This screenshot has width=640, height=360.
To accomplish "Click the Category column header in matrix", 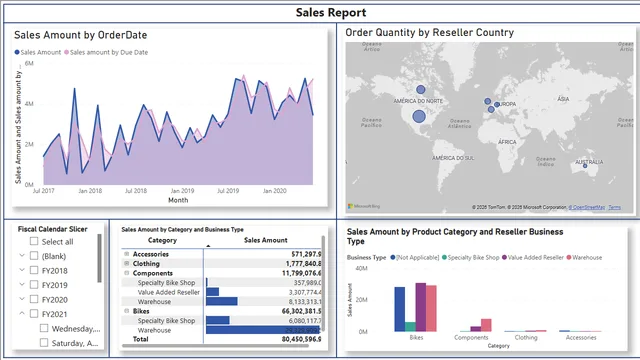I will click(x=162, y=240).
